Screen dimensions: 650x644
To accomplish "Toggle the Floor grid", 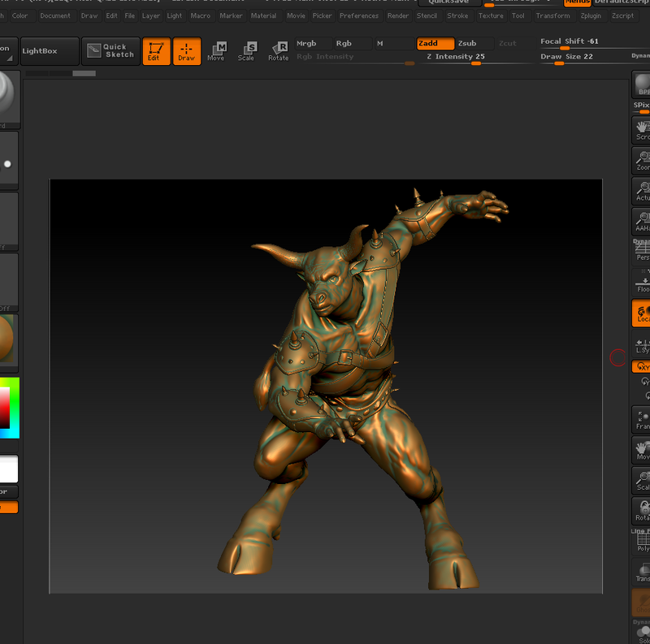I will (x=642, y=282).
